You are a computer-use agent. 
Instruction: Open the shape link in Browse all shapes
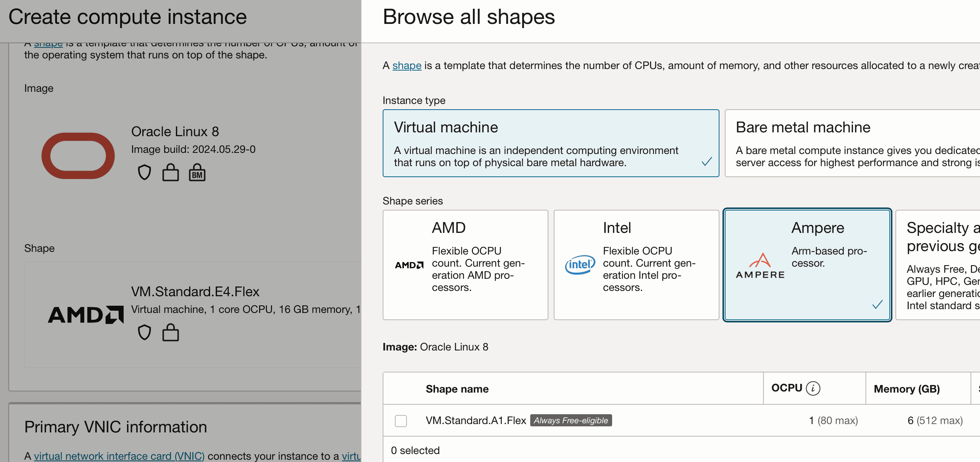coord(407,66)
